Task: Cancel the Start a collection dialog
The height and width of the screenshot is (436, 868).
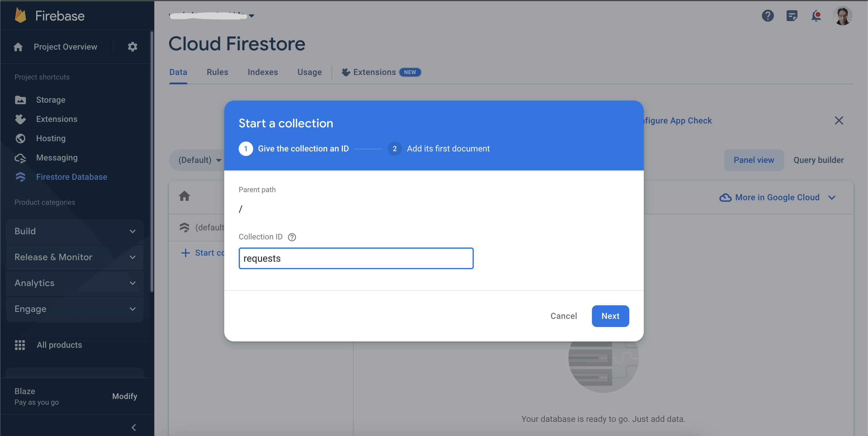Action: tap(564, 316)
